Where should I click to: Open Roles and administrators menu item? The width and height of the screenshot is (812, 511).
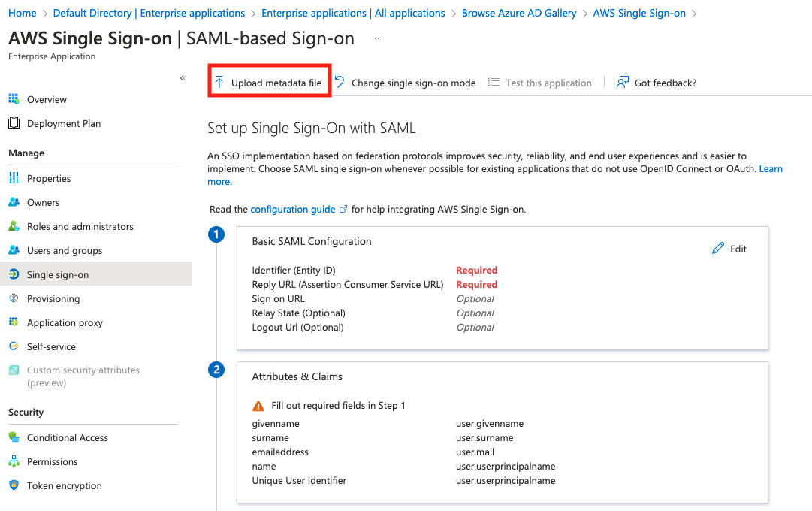tap(80, 226)
